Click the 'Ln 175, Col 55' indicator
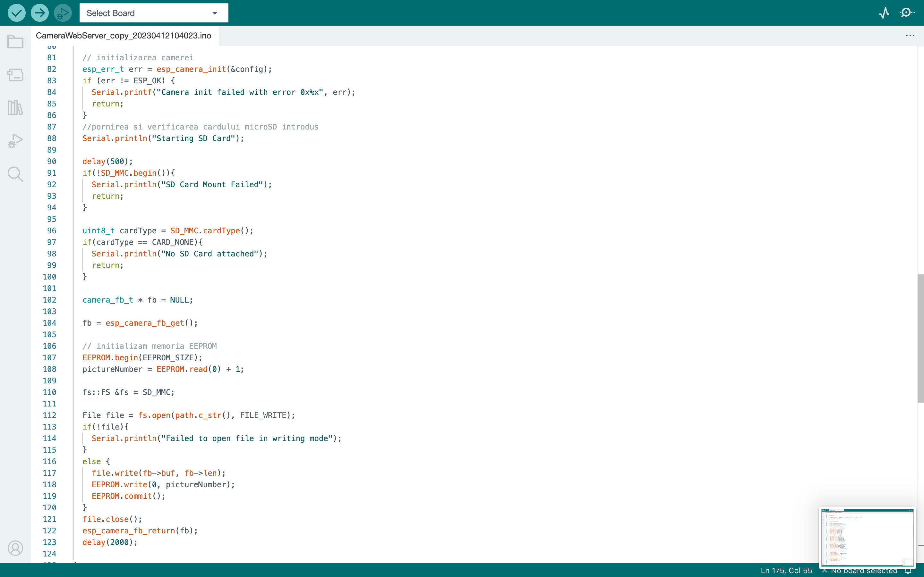Screen dimensions: 924x577 click(786, 571)
